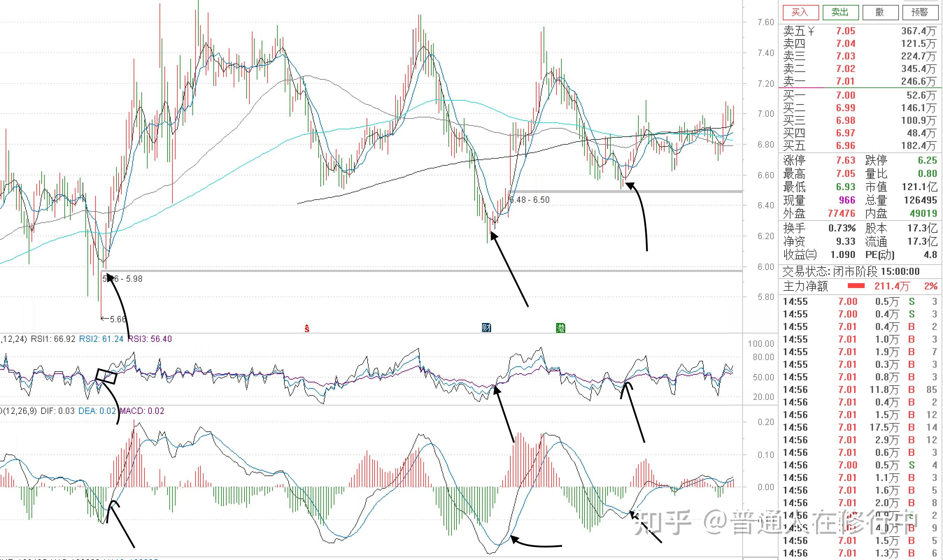Select the 14:56 sell tick with 0.5万

tap(860, 465)
